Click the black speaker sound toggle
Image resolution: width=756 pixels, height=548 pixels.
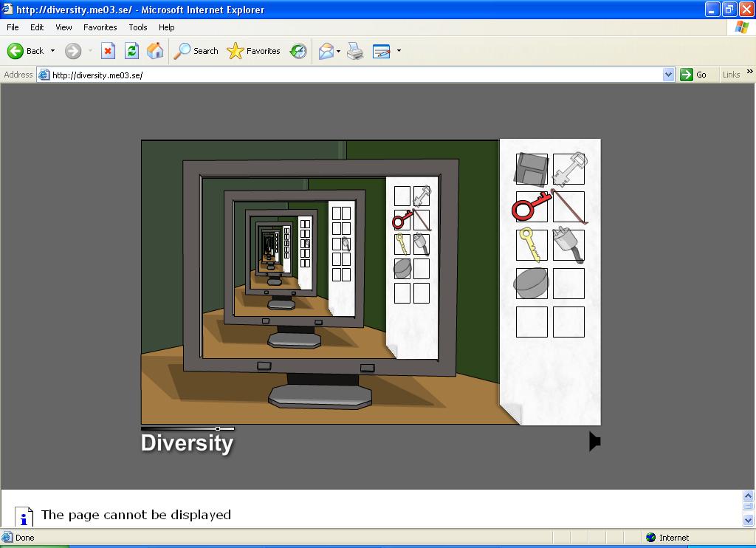point(594,442)
